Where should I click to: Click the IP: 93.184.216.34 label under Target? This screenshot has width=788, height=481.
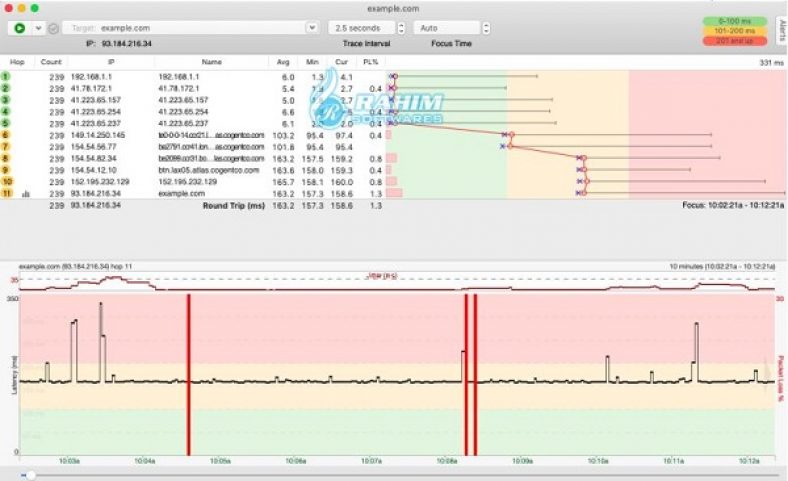coord(119,44)
